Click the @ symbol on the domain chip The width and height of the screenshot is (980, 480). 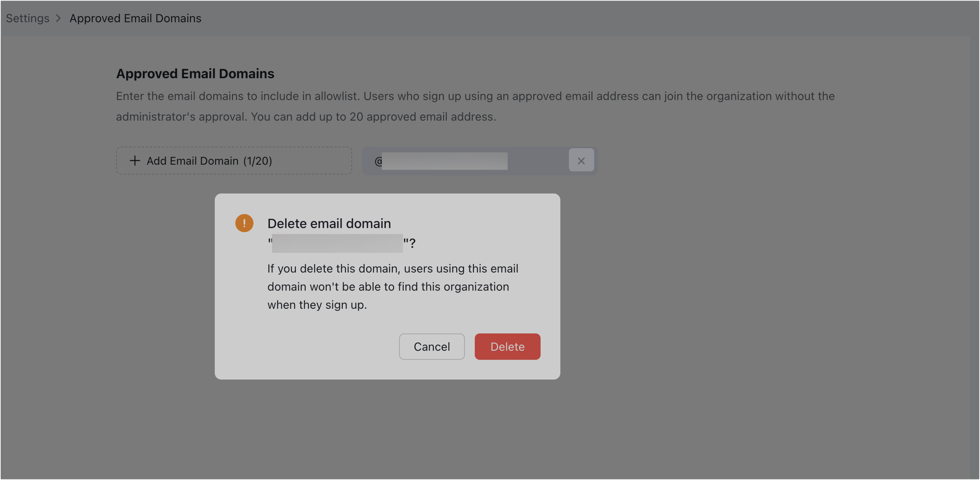378,161
